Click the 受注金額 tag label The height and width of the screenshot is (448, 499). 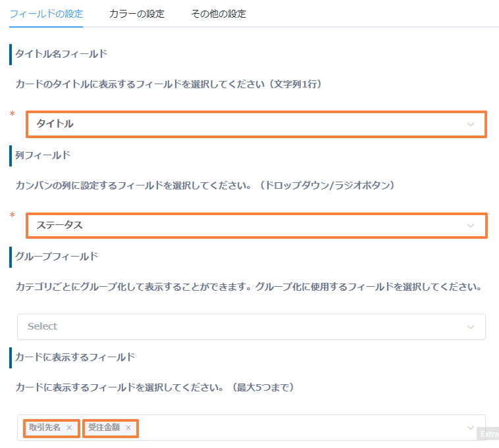click(x=104, y=428)
